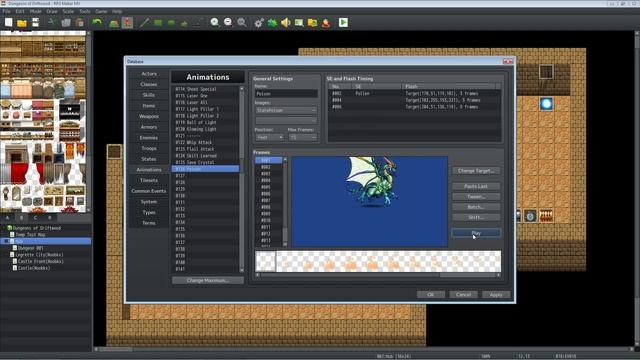Open the File menu
Screen dimensions: 640x360
[7, 11]
